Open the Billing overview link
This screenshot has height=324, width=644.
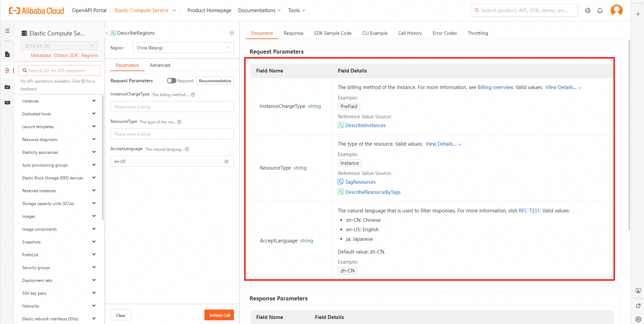coord(495,87)
